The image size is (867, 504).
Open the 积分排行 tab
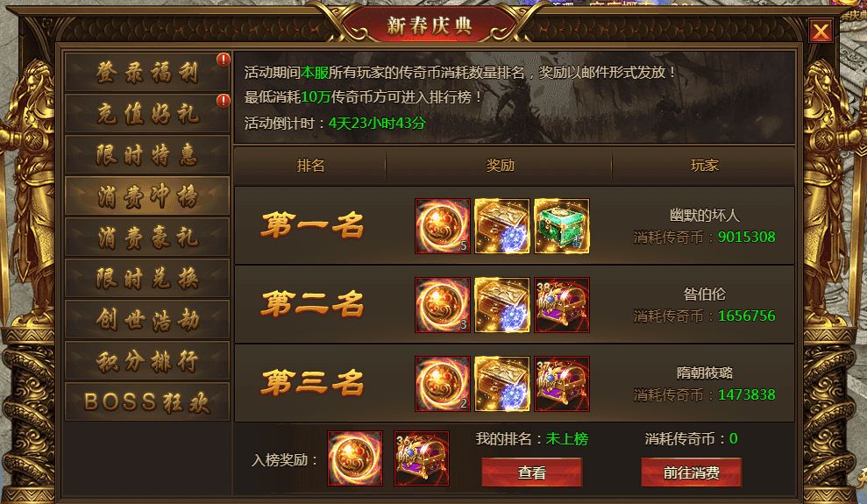[147, 361]
